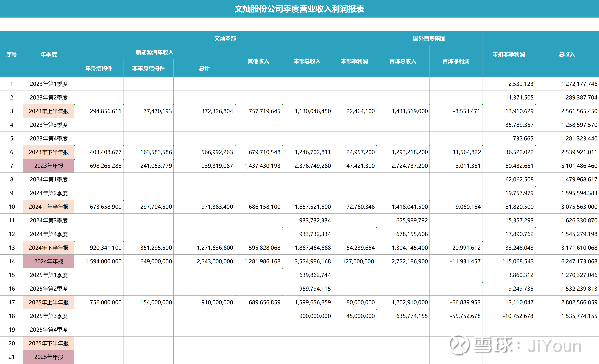
Task: Select the 2025年第3季度 row label
Action: click(x=49, y=316)
